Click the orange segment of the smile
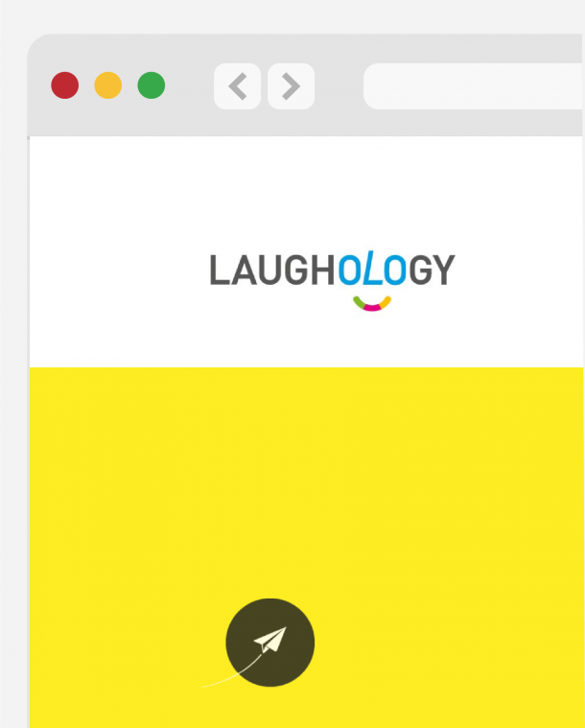Image resolution: width=585 pixels, height=728 pixels. click(386, 302)
